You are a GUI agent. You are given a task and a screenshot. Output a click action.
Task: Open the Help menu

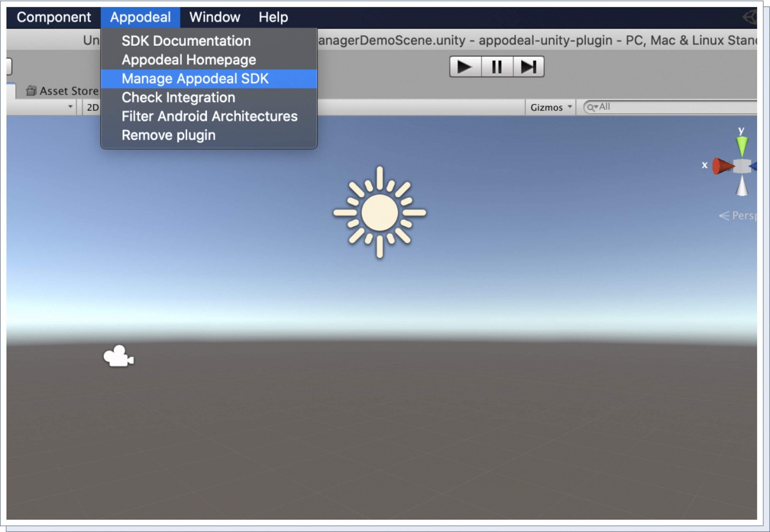point(273,17)
